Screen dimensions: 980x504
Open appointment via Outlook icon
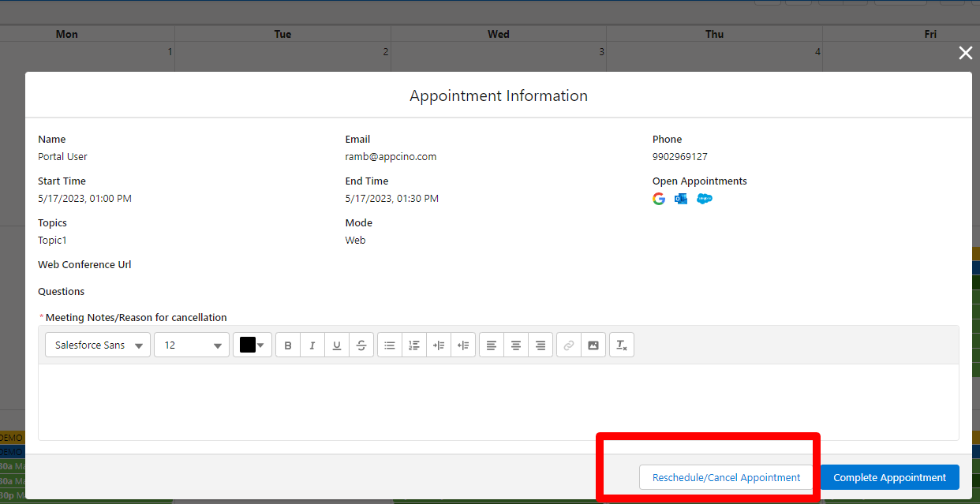click(681, 199)
